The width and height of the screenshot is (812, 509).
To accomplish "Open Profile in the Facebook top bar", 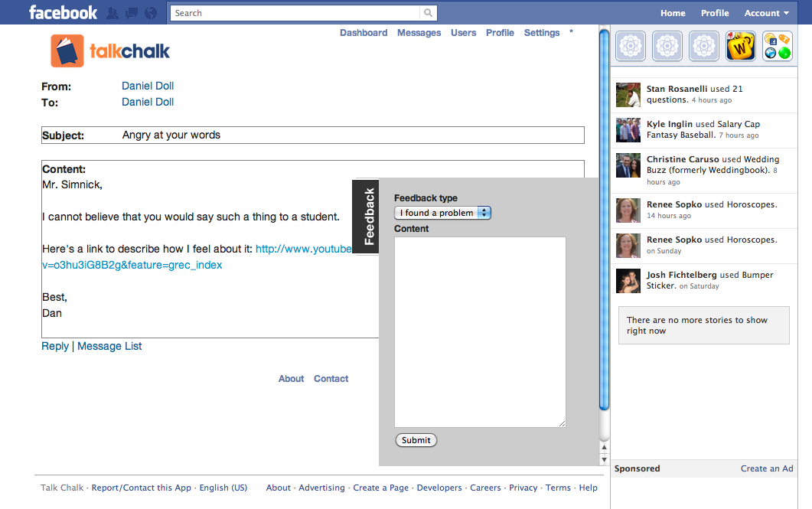I will (x=715, y=13).
